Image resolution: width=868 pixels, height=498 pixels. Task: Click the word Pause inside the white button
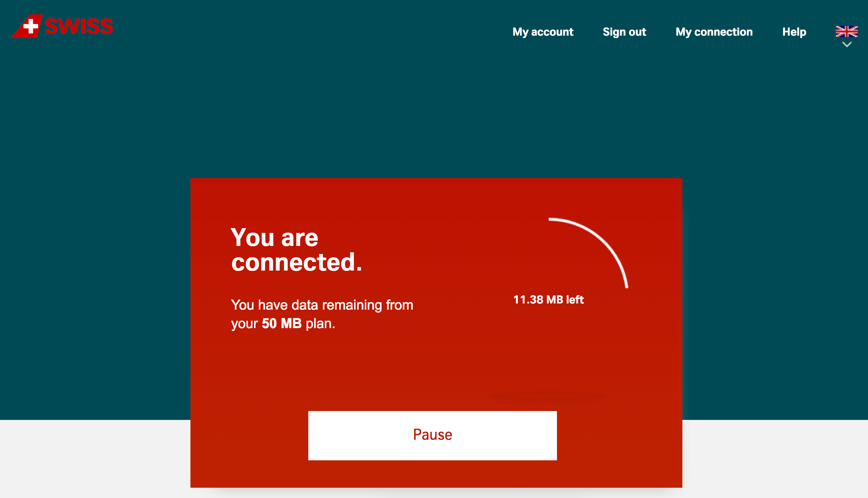point(432,435)
